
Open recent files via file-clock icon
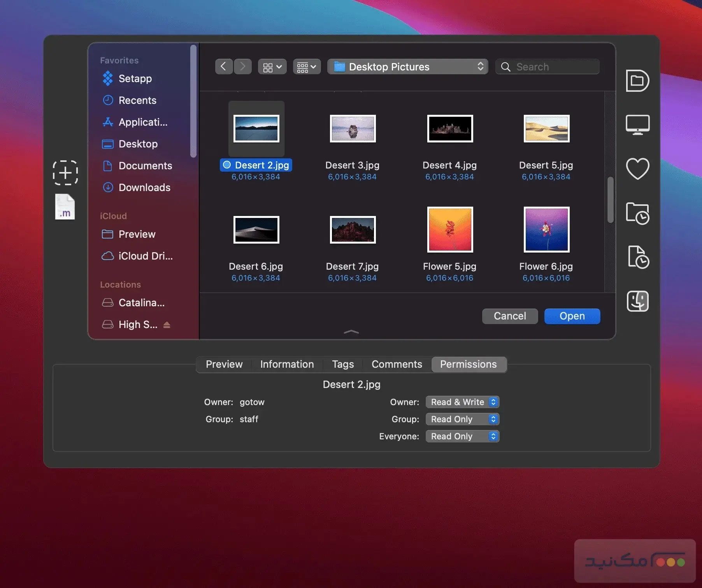click(638, 258)
